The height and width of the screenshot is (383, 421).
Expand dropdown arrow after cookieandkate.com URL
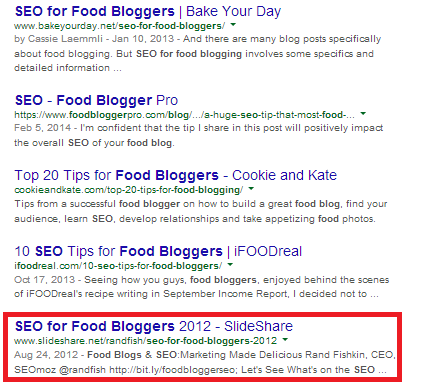coord(251,189)
